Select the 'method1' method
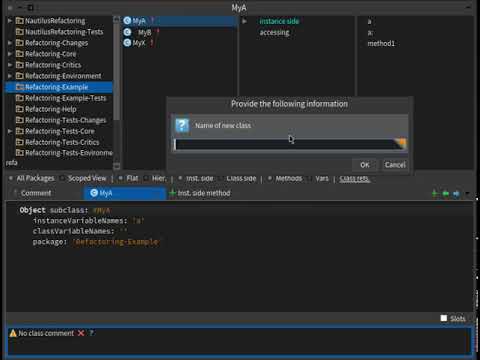 point(381,43)
